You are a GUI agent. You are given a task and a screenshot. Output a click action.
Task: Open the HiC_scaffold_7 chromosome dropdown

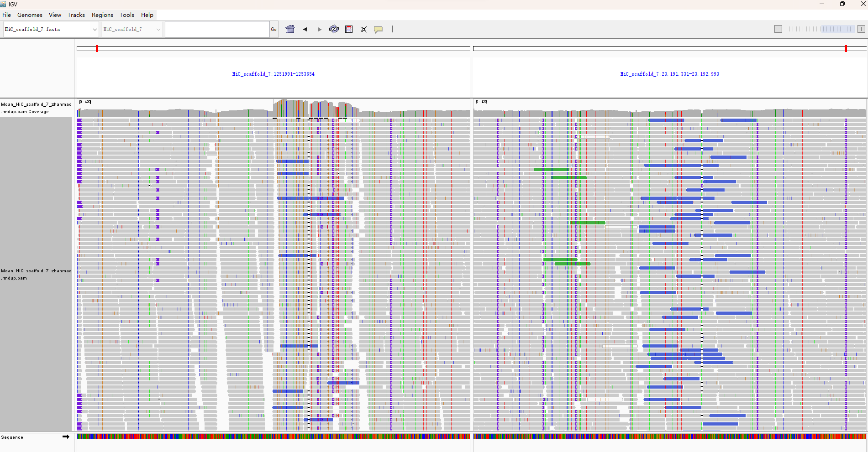point(132,29)
